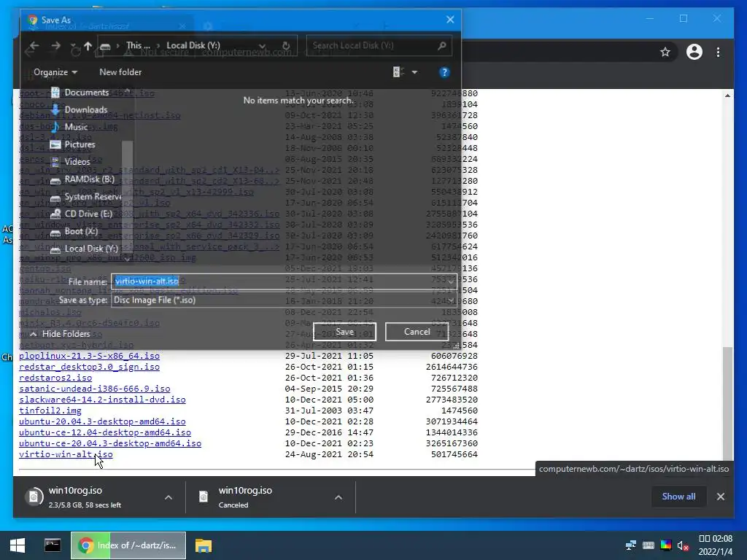Open satanic-undead-i386-666.9.iso link
Image resolution: width=747 pixels, height=560 pixels.
pos(94,389)
